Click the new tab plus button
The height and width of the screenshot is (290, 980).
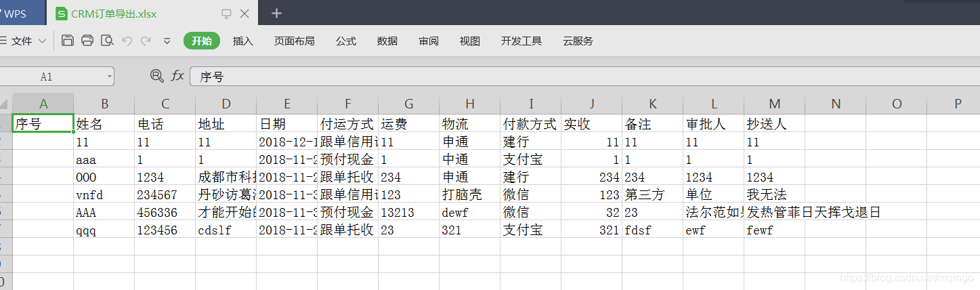coord(276,14)
